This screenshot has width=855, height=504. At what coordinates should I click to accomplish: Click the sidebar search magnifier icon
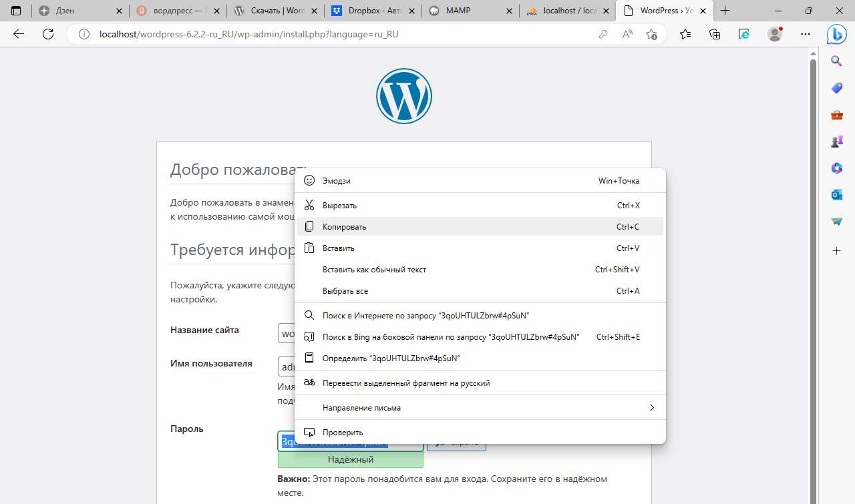point(836,61)
